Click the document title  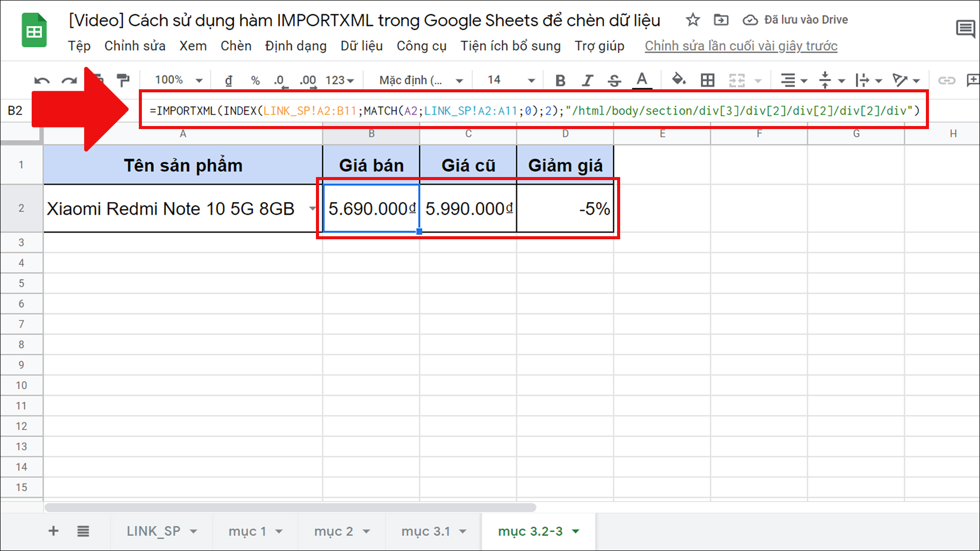[x=364, y=20]
